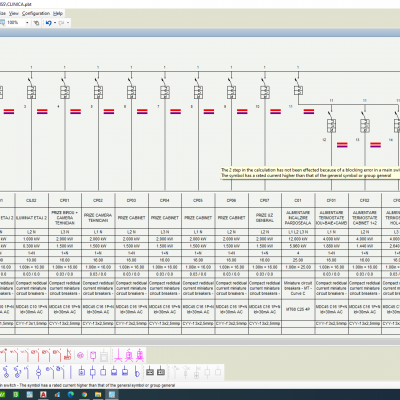
Task: Expand the 100% zoom level dropdown
Action: (x=27, y=23)
